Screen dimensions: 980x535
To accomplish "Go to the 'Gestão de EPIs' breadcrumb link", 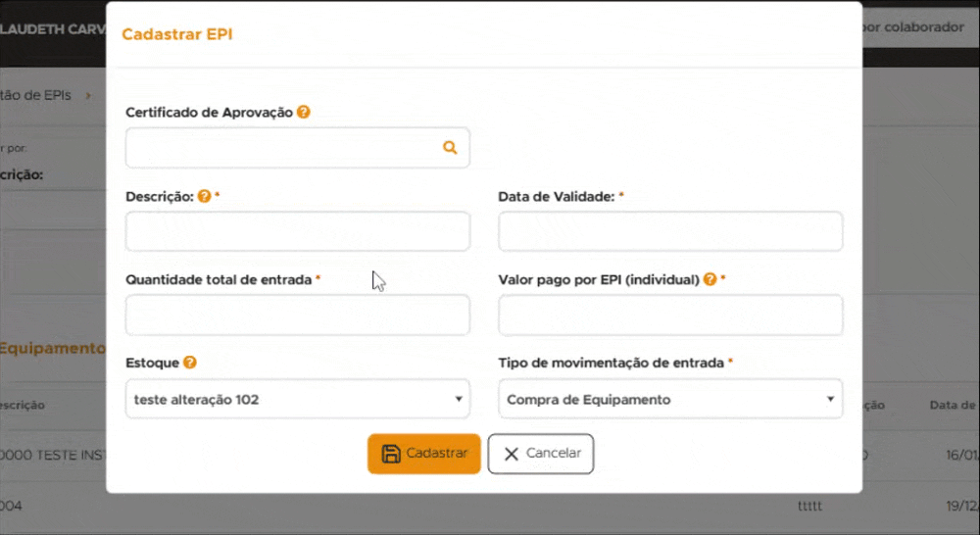I will 39,95.
